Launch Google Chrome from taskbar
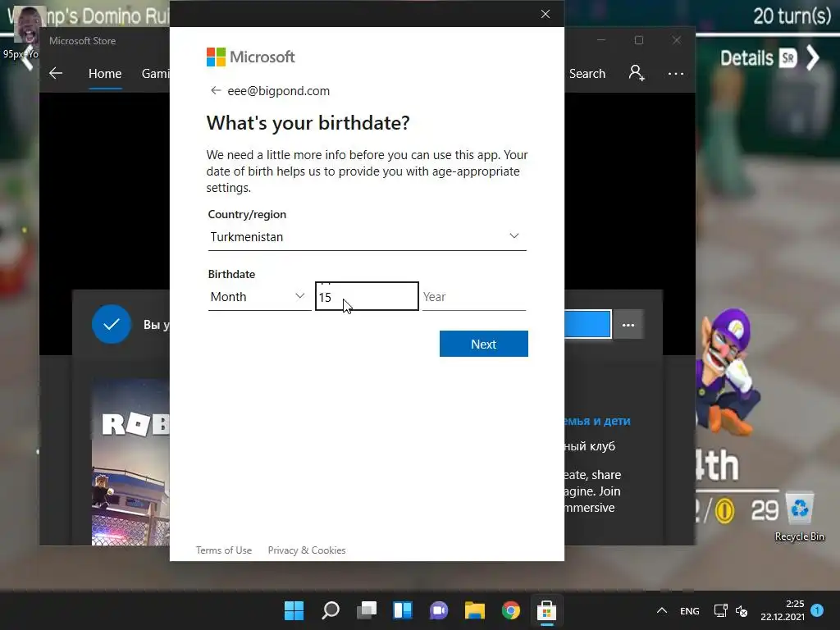The width and height of the screenshot is (840, 630). (510, 610)
